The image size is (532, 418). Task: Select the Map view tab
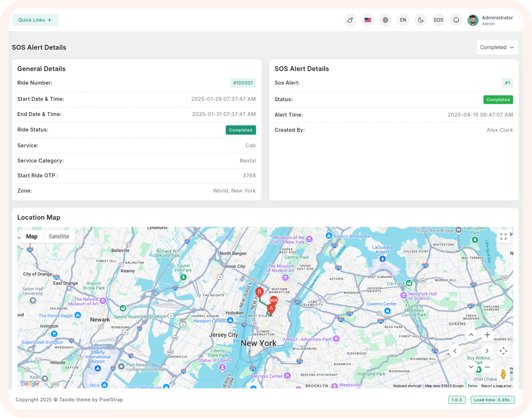tap(31, 236)
